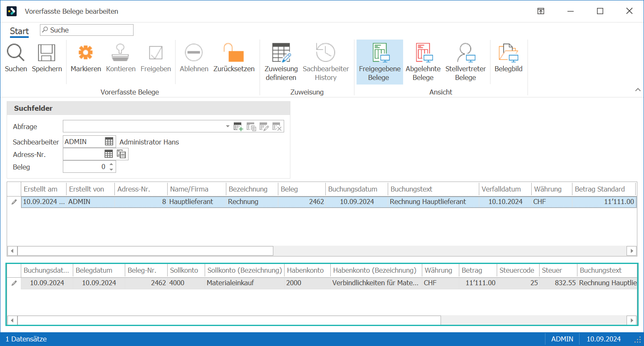Screen dimensions: 644x346
Task: Click the delete Abfrage icon
Action: point(277,127)
